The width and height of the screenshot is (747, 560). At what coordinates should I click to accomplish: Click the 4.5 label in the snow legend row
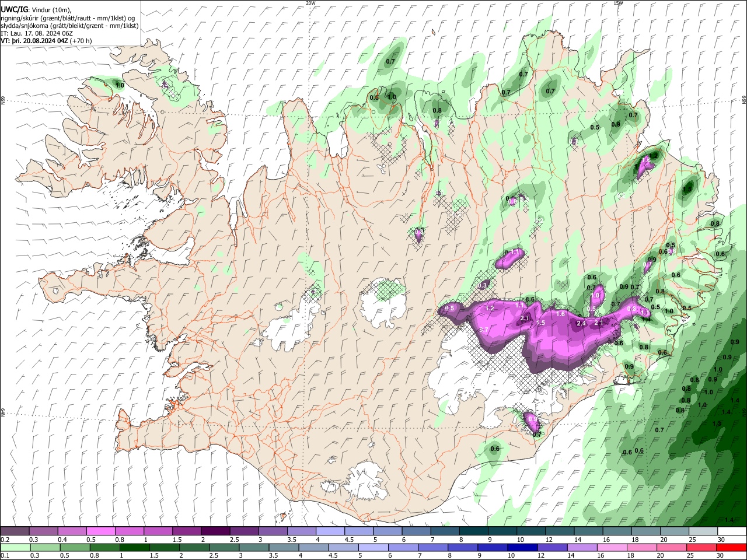[349, 540]
